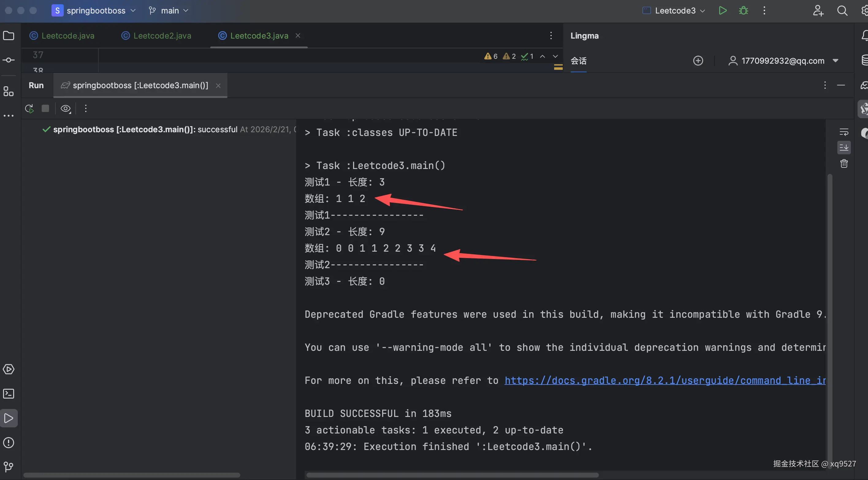Switch to the Leetcode.java editor tab
The width and height of the screenshot is (868, 480).
click(67, 36)
